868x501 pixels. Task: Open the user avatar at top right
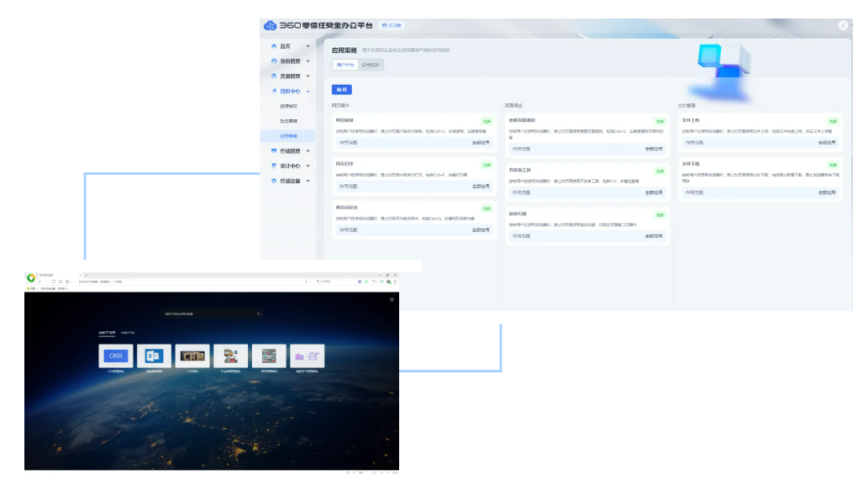coord(843,26)
